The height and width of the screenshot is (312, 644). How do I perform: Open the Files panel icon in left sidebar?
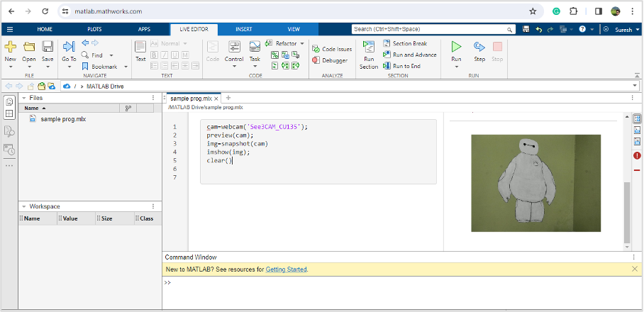pyautogui.click(x=10, y=102)
